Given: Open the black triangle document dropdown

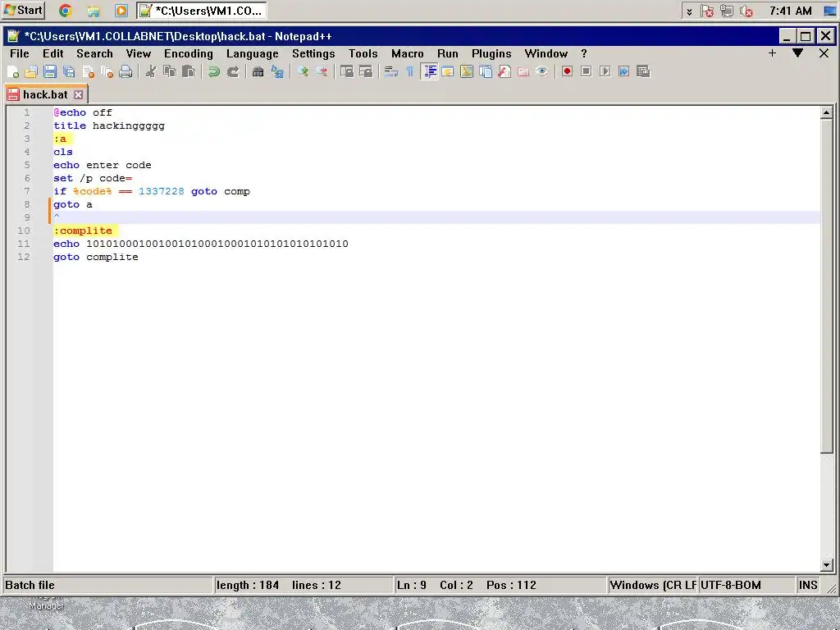Looking at the screenshot, I should 797,53.
